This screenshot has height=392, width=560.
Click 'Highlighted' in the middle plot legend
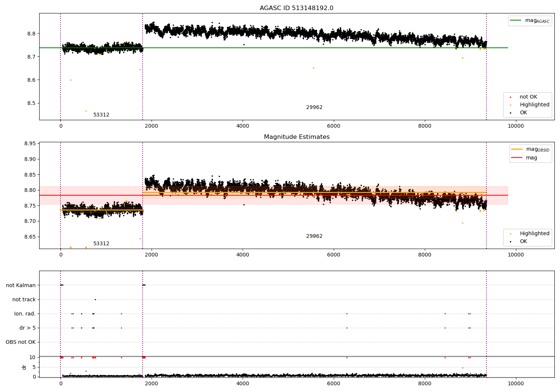pyautogui.click(x=535, y=234)
